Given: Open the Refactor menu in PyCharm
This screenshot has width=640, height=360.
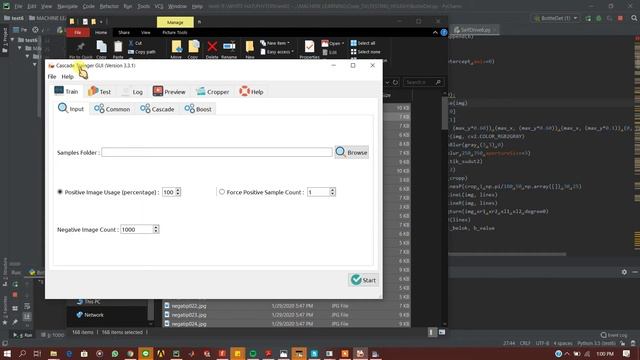Looking at the screenshot, I should point(109,7).
